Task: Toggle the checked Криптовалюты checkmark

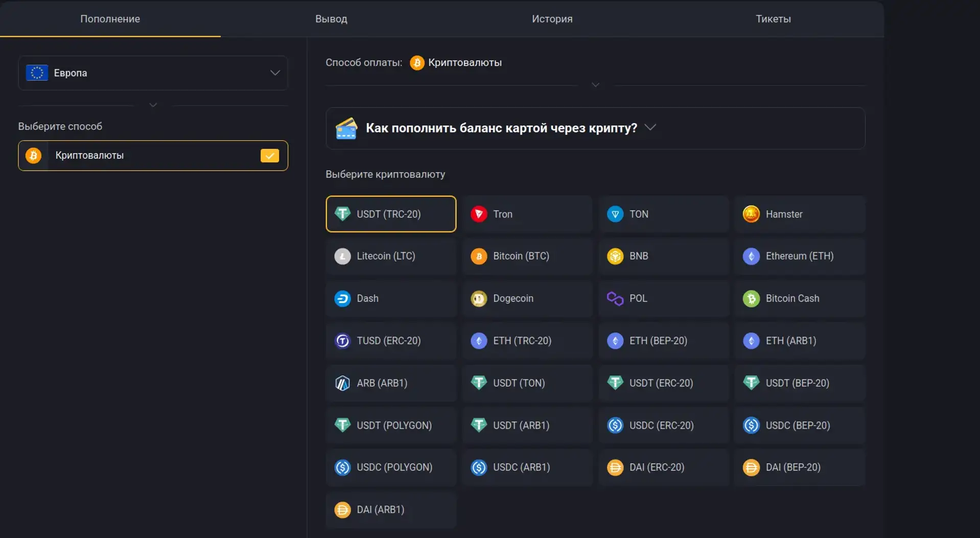Action: [x=269, y=156]
